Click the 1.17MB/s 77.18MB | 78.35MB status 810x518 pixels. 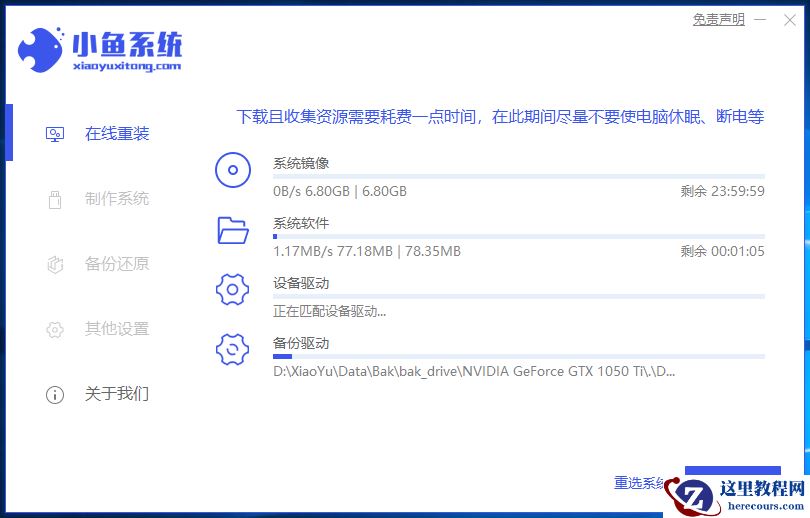[x=367, y=252]
